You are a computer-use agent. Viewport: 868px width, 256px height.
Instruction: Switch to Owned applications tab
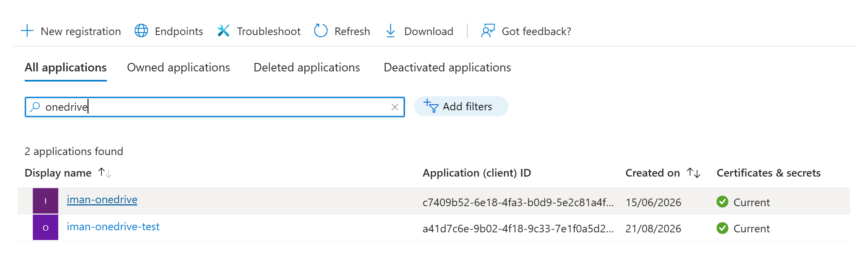178,68
